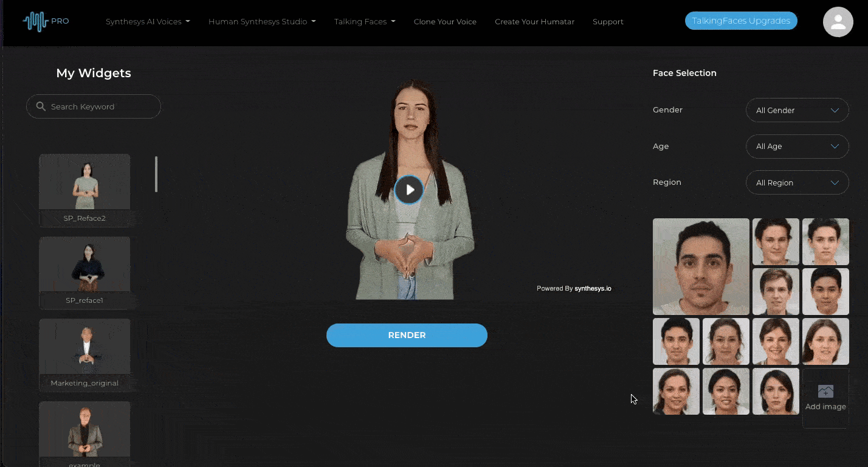
Task: Select the Marketing_original widget thumbnail
Action: [x=84, y=347]
